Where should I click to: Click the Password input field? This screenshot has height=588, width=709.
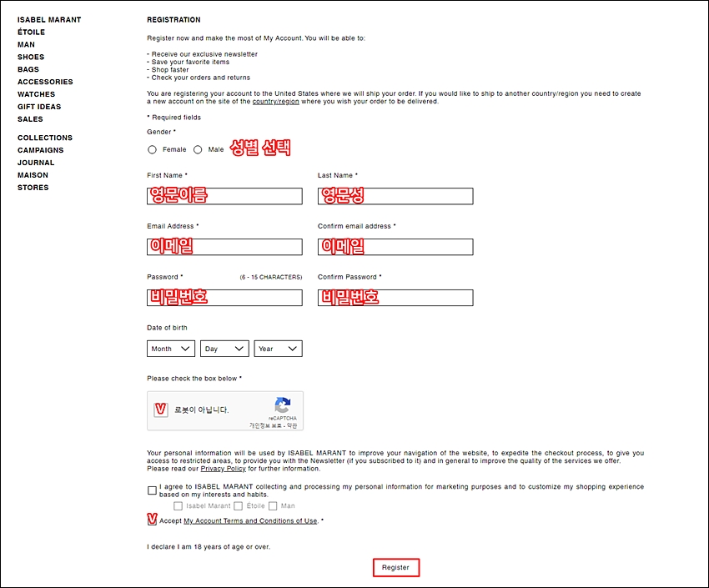pos(224,298)
